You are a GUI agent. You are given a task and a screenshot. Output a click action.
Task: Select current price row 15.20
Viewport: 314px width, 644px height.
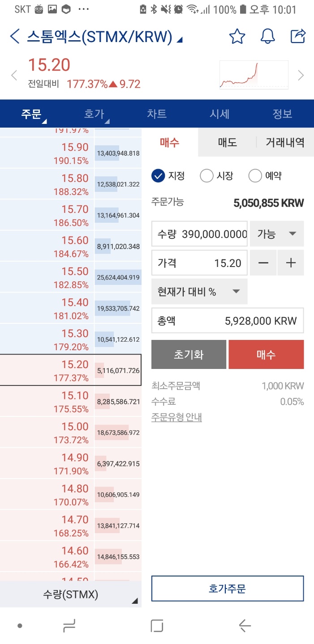click(71, 370)
